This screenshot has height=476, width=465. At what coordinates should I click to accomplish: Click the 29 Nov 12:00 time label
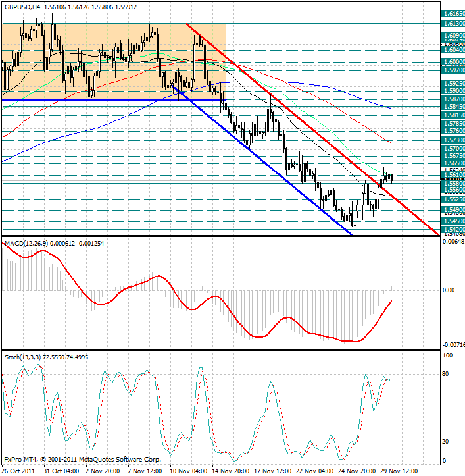[x=399, y=471]
